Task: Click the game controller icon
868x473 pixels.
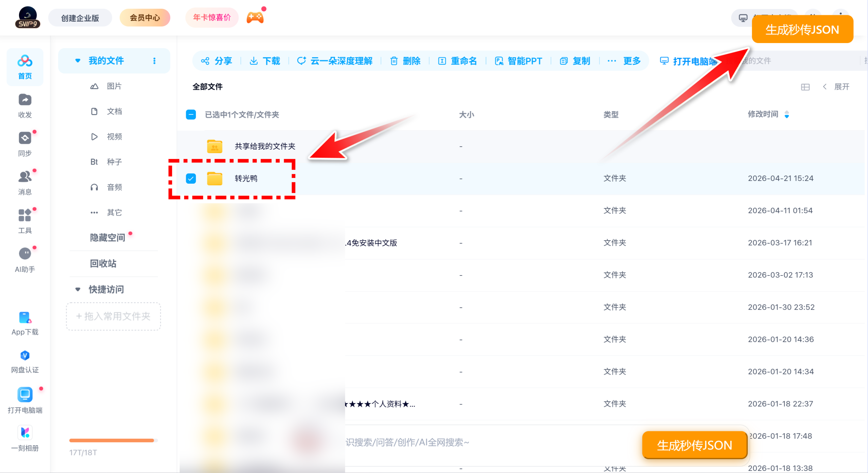Action: click(255, 18)
